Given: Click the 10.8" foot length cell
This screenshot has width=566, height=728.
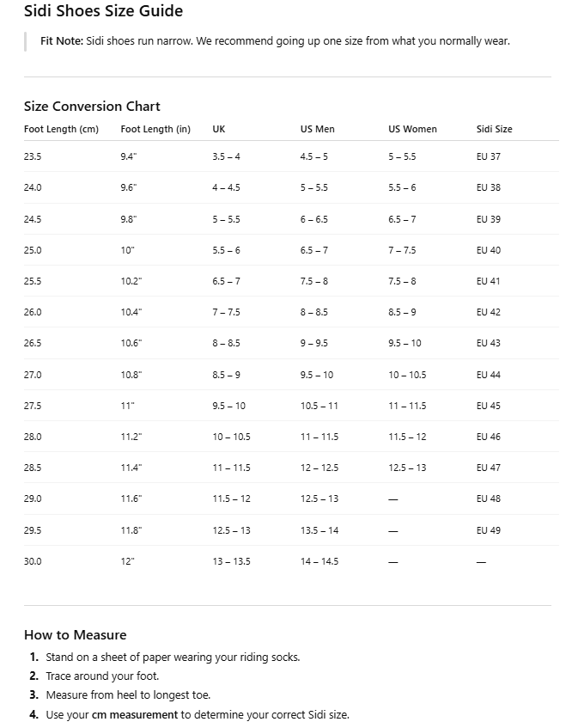Looking at the screenshot, I should point(131,375).
